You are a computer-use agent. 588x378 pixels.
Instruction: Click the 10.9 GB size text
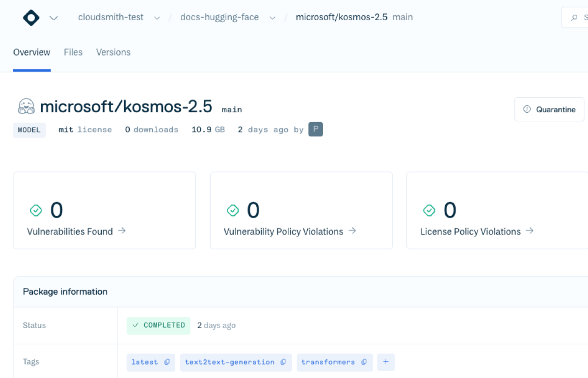[208, 130]
